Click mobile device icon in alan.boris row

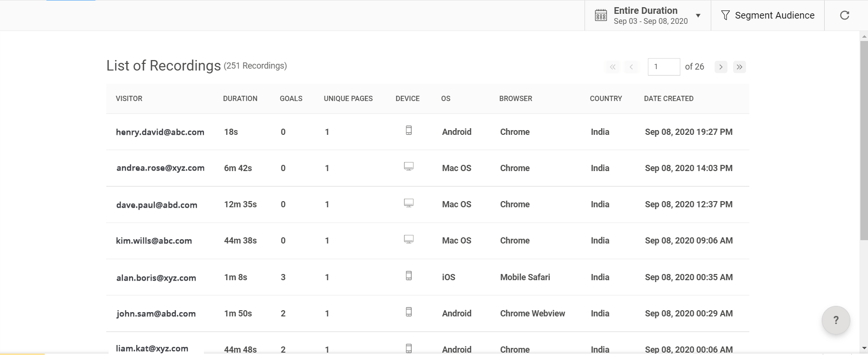tap(409, 276)
